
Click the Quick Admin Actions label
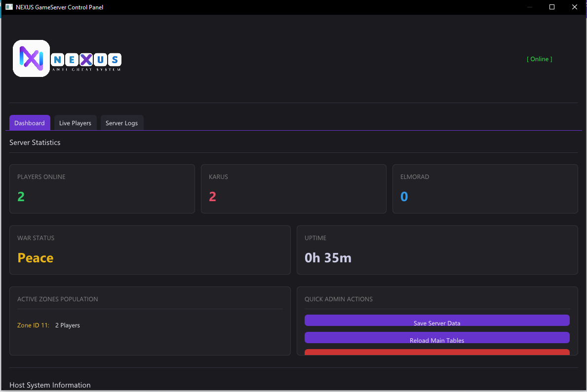click(338, 299)
